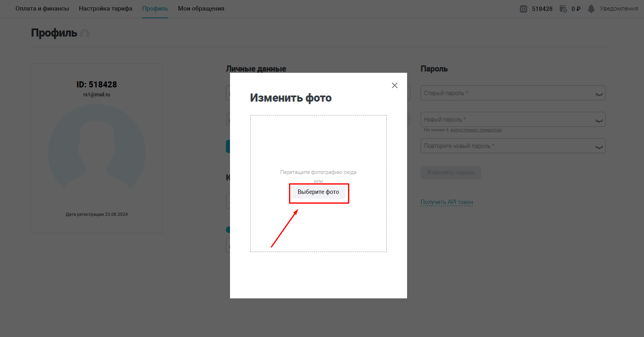Click the Получить API токен link
Image resolution: width=644 pixels, height=337 pixels.
pos(447,202)
